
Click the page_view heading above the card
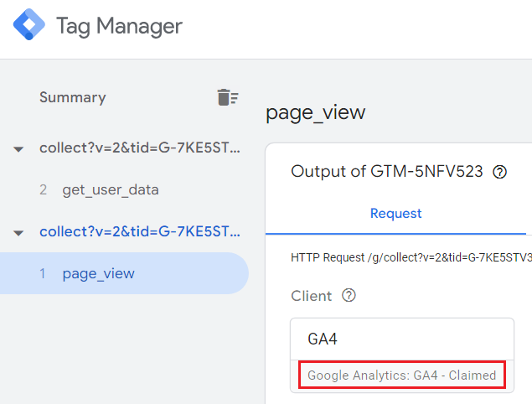(x=315, y=112)
